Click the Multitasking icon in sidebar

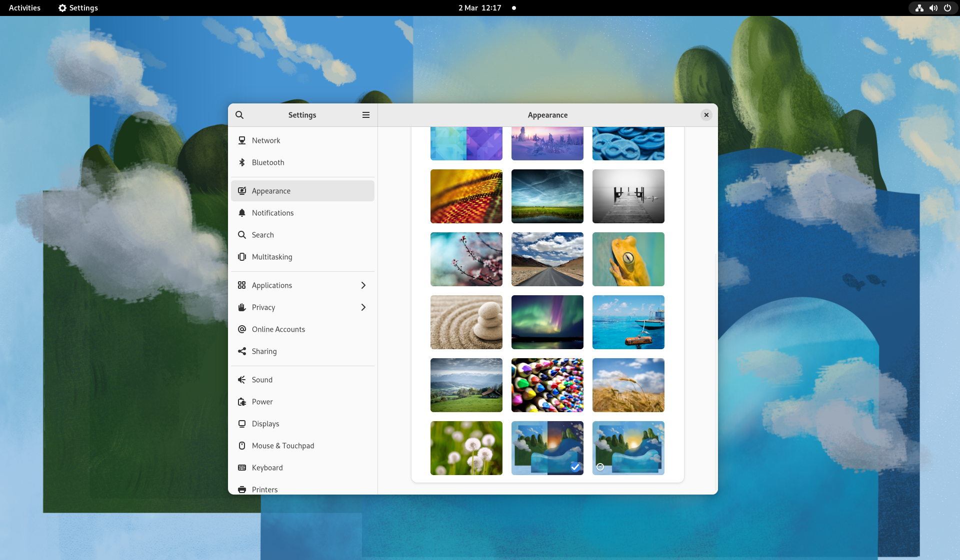click(x=242, y=257)
